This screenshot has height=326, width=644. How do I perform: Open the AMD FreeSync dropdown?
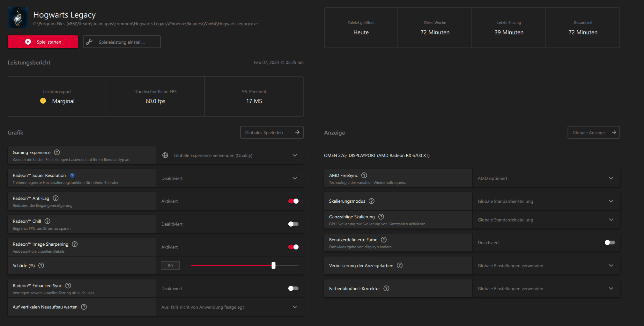point(546,178)
